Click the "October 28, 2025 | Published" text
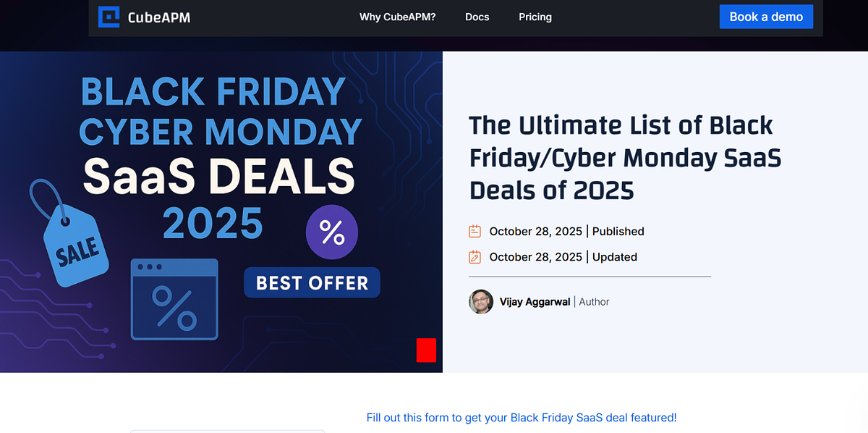 [x=566, y=232]
